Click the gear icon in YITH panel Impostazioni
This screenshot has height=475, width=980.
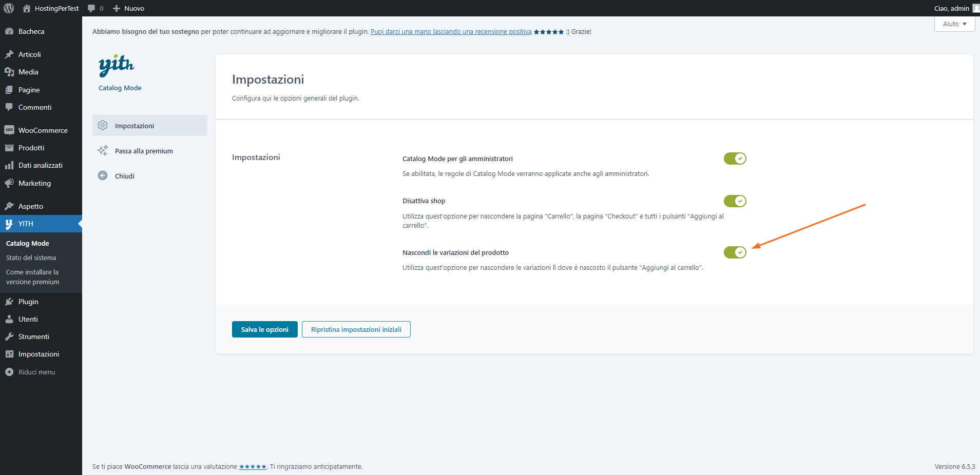(x=103, y=125)
